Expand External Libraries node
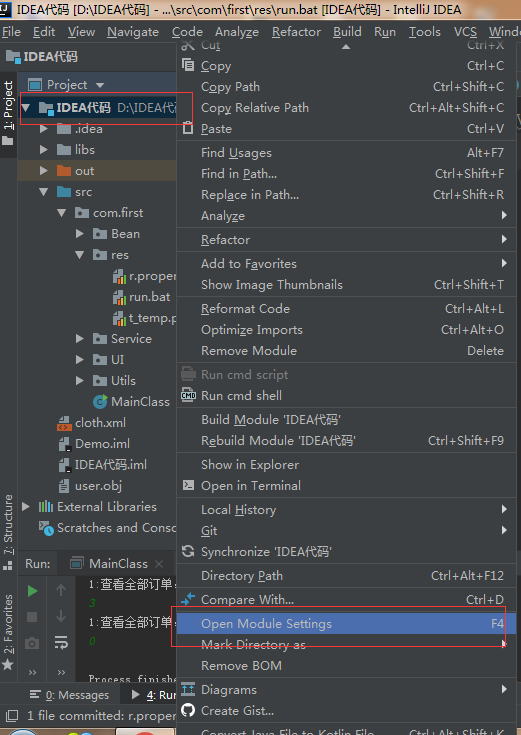 pyautogui.click(x=26, y=507)
